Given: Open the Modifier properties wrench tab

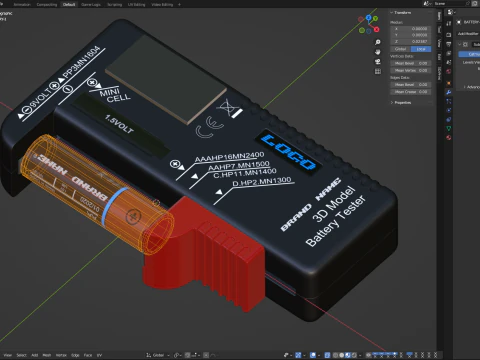Looking at the screenshot, I should [449, 92].
